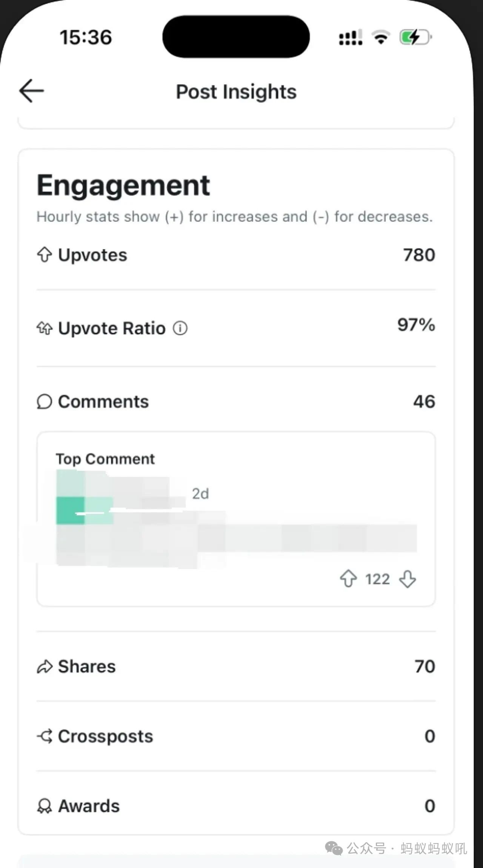Click the 780 upvotes value
The height and width of the screenshot is (868, 483).
[x=419, y=255]
